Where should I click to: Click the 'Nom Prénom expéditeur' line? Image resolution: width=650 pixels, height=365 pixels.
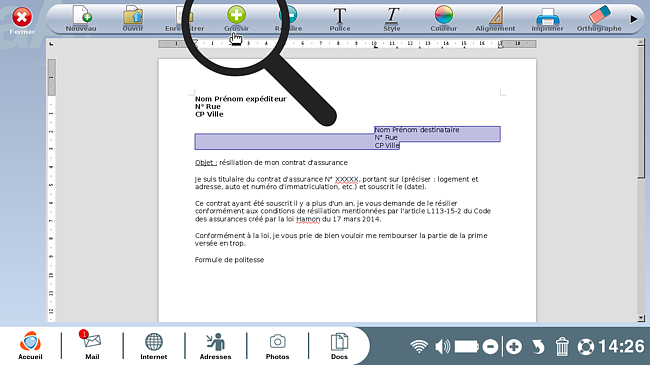[240, 99]
